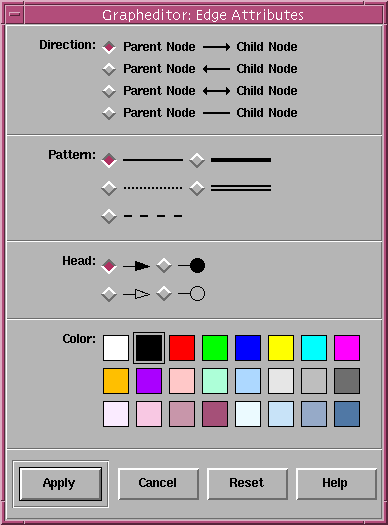388x525 pixels.
Task: Choose the dotted line pattern
Action: [x=109, y=188]
